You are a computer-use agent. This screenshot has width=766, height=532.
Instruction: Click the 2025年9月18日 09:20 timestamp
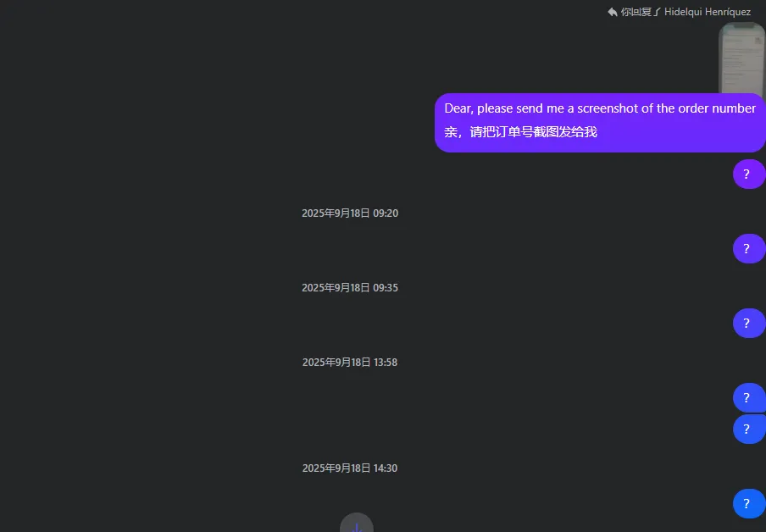tap(350, 213)
